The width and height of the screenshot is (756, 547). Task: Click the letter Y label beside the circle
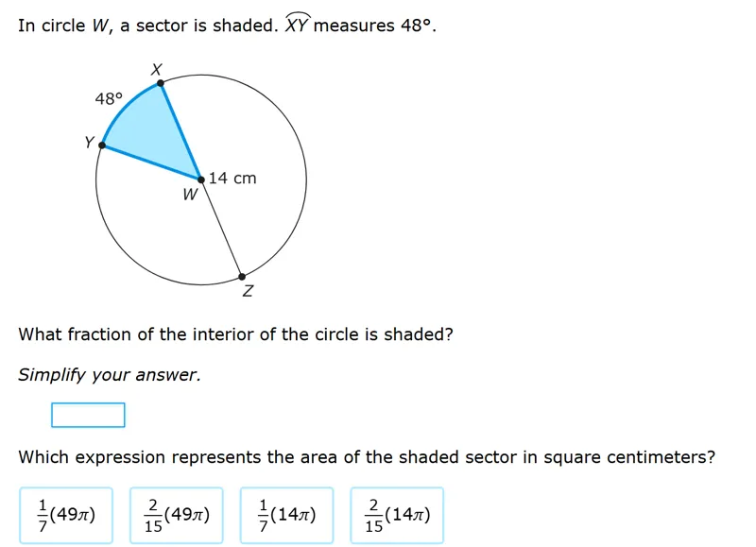point(89,142)
